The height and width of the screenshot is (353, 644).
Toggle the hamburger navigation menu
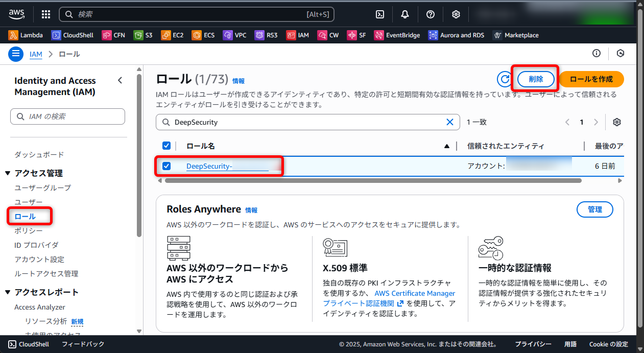(x=16, y=54)
